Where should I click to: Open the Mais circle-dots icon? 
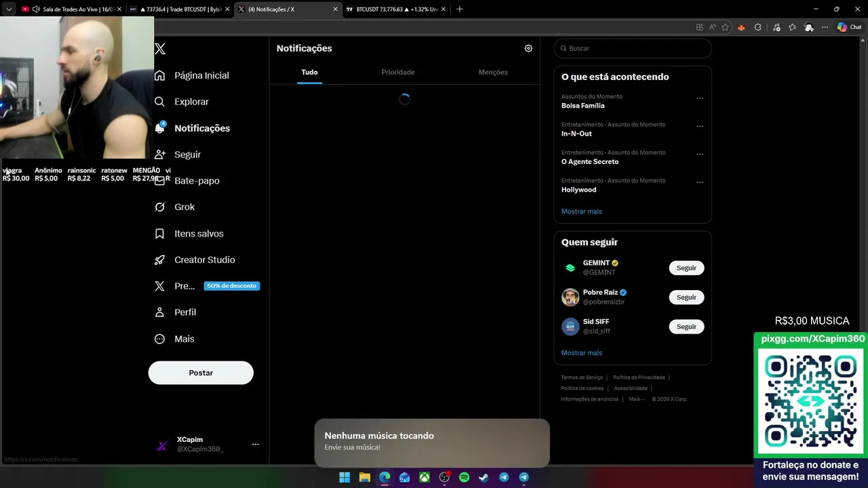coord(159,339)
